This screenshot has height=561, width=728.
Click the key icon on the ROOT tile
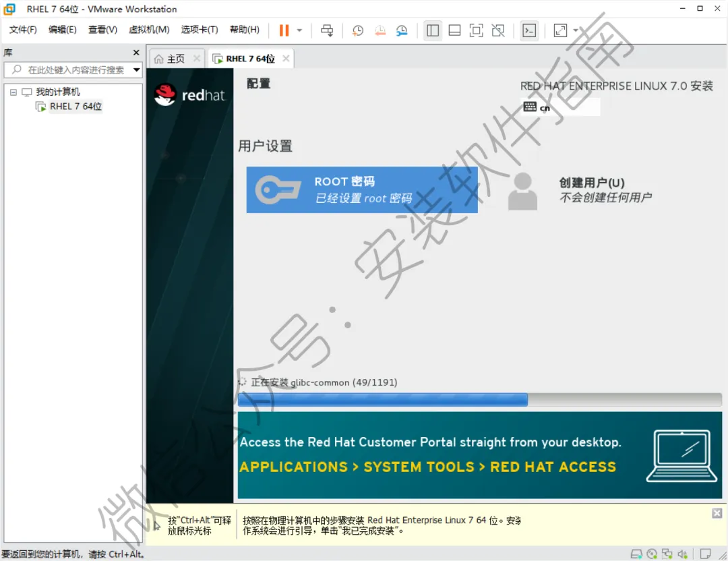coord(278,190)
